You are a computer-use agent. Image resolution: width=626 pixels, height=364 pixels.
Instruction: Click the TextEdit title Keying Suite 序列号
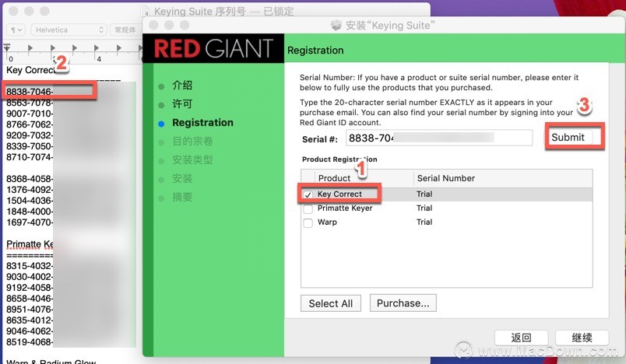[x=199, y=11]
